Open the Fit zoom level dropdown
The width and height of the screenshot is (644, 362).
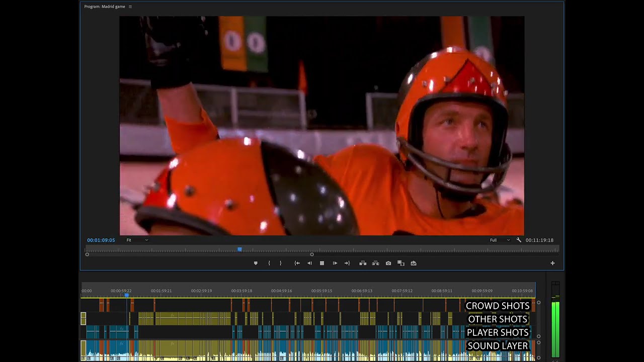pyautogui.click(x=137, y=240)
